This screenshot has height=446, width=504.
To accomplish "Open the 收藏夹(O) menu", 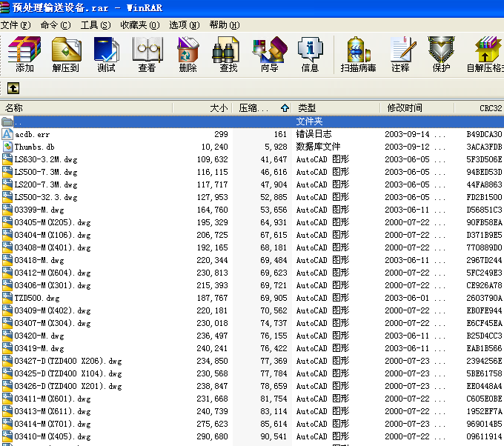I will (140, 25).
